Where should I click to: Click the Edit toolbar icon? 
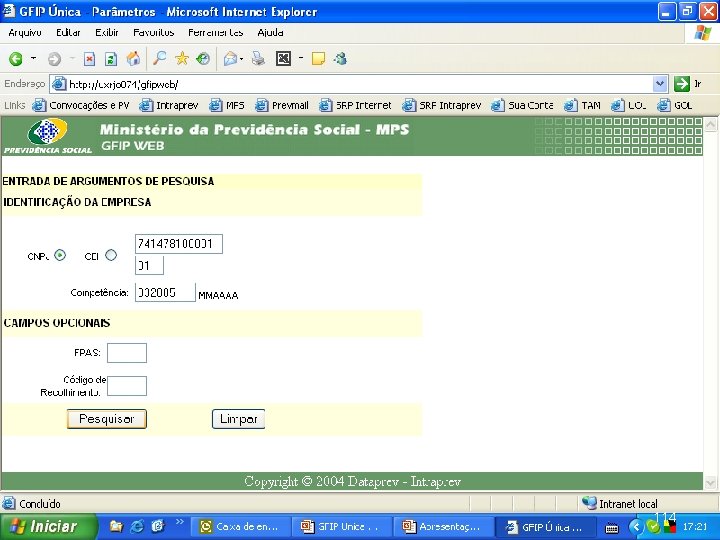pos(283,58)
